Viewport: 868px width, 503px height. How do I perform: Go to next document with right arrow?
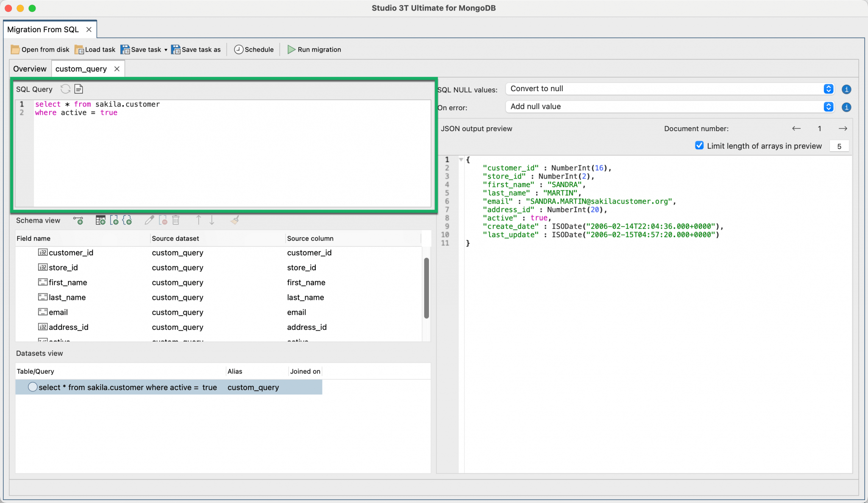point(843,129)
